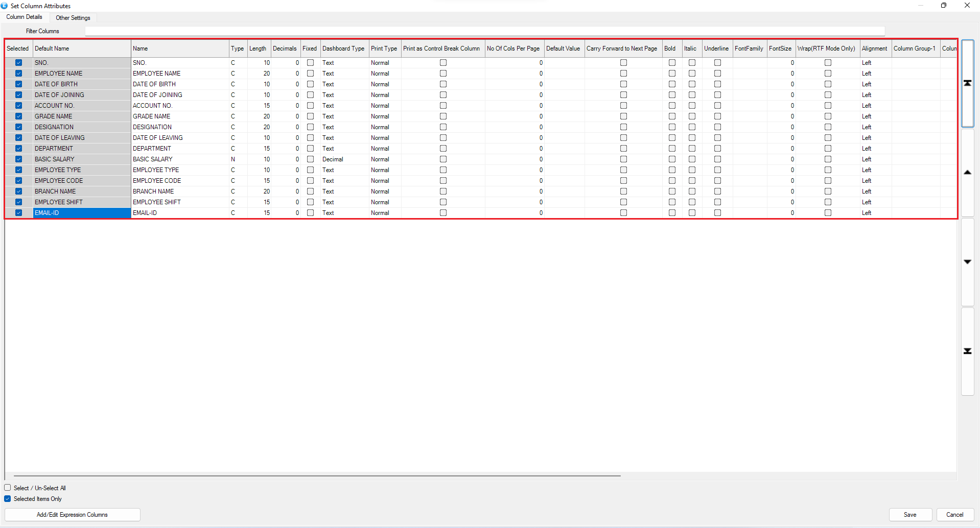Viewport: 980px width, 528px height.
Task: Open the Column Details tab
Action: pos(25,17)
